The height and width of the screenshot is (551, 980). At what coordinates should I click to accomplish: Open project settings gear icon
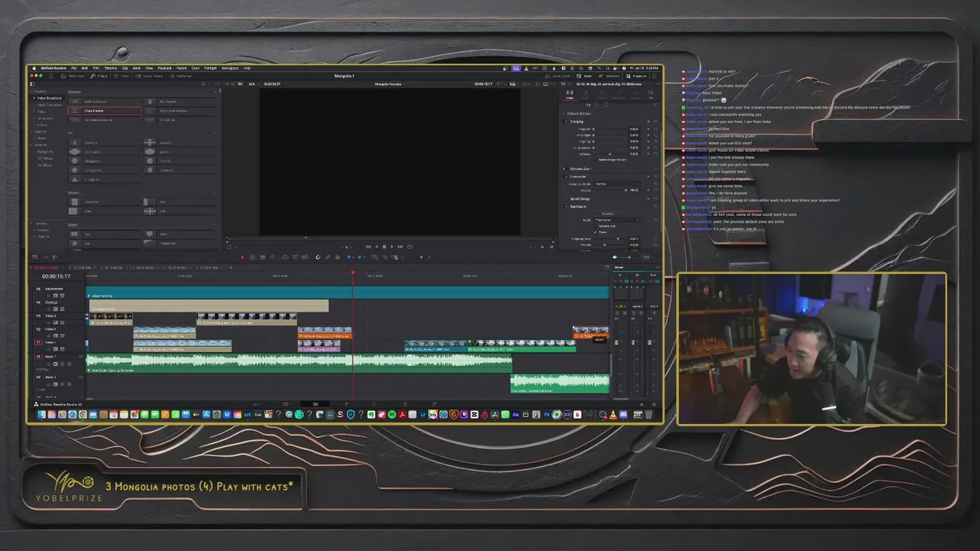point(654,403)
